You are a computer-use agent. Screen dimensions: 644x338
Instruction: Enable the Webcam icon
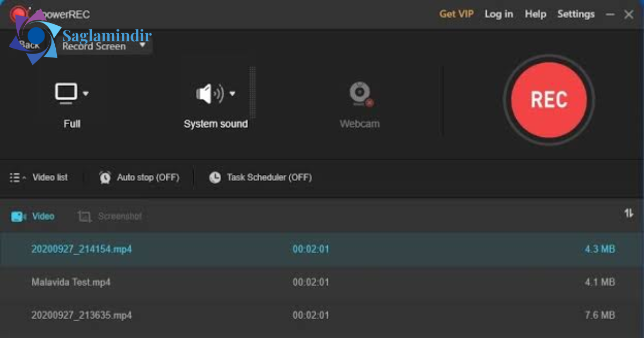pyautogui.click(x=360, y=94)
